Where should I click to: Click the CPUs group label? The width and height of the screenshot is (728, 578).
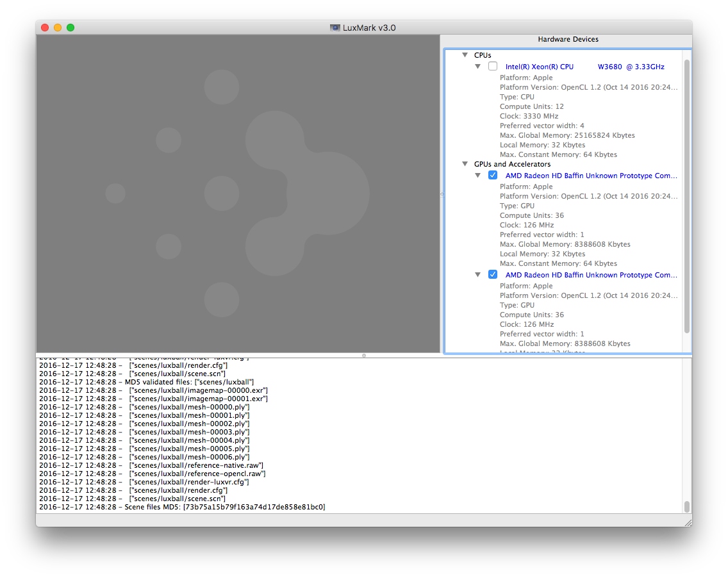point(483,54)
